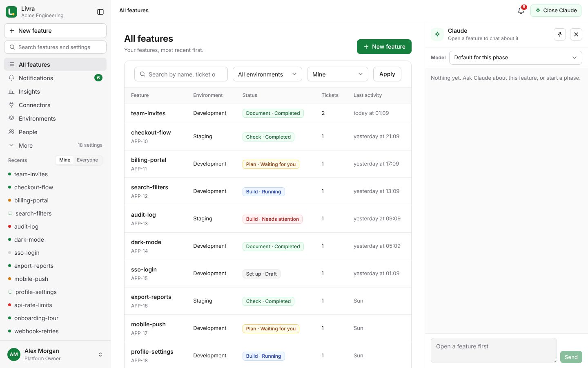Pin the Claude panel
588x368 pixels.
click(x=560, y=34)
